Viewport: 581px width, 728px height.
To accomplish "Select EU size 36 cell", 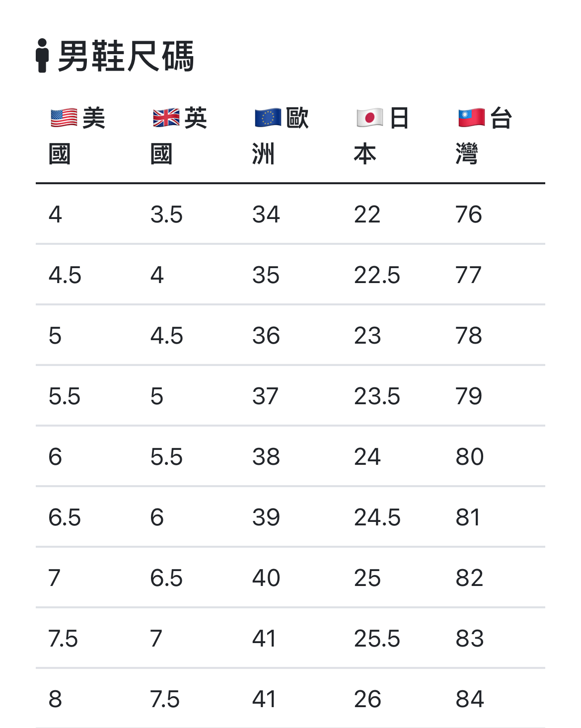I will [x=266, y=336].
